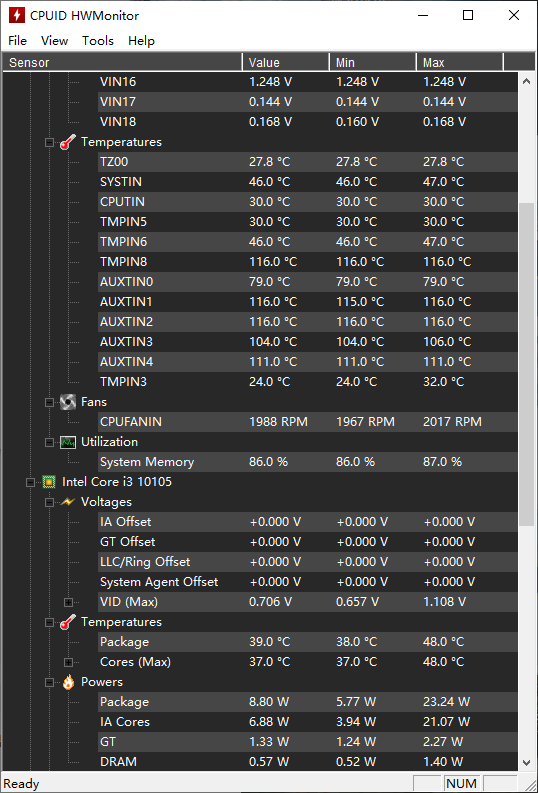Click the Utilization graph icon
The image size is (538, 793).
[x=68, y=442]
